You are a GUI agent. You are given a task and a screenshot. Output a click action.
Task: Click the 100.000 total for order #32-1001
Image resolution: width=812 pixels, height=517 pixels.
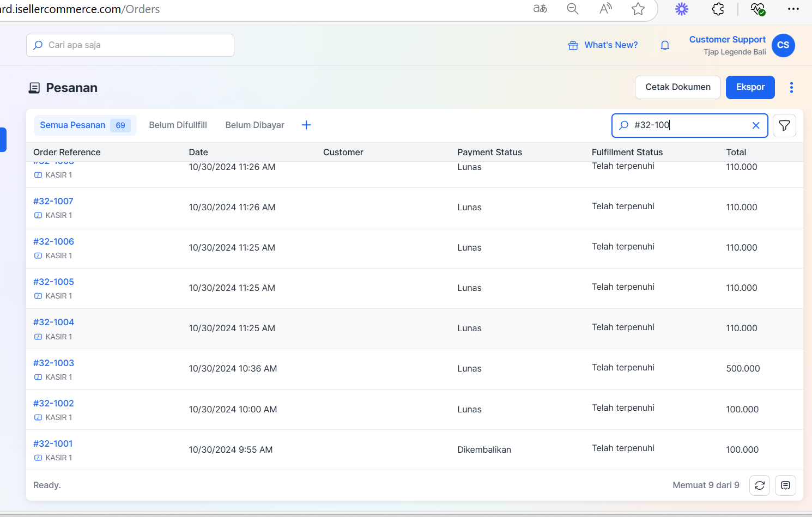(742, 450)
